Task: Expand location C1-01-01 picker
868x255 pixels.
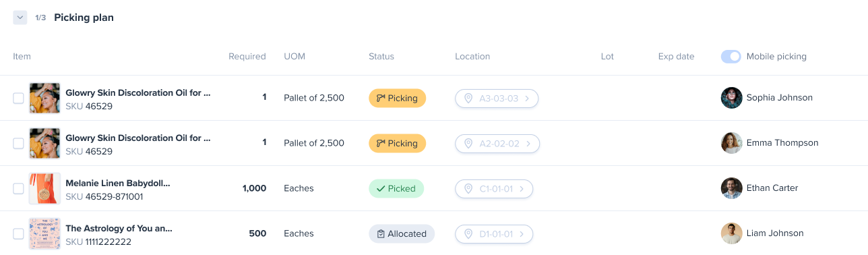Action: 494,189
